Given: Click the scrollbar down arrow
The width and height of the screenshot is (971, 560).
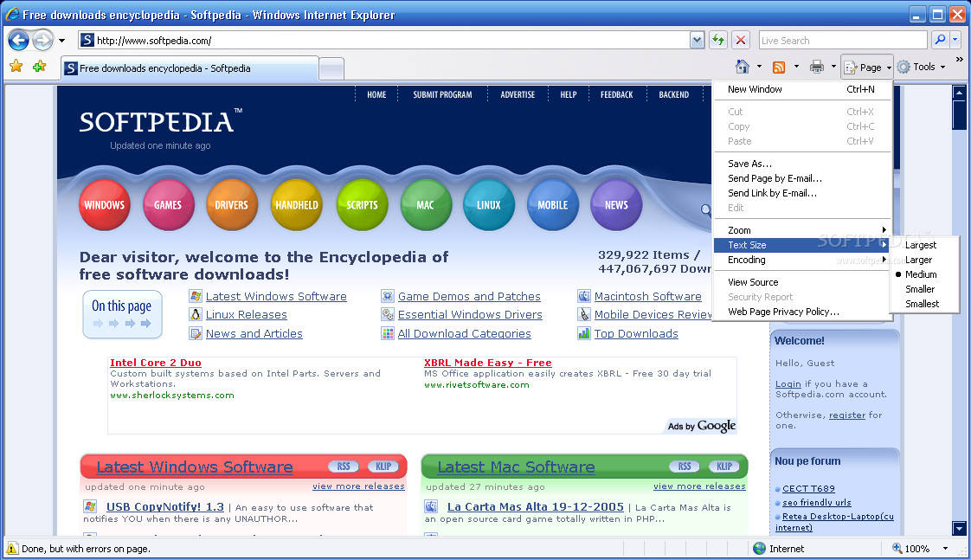Looking at the screenshot, I should [959, 528].
